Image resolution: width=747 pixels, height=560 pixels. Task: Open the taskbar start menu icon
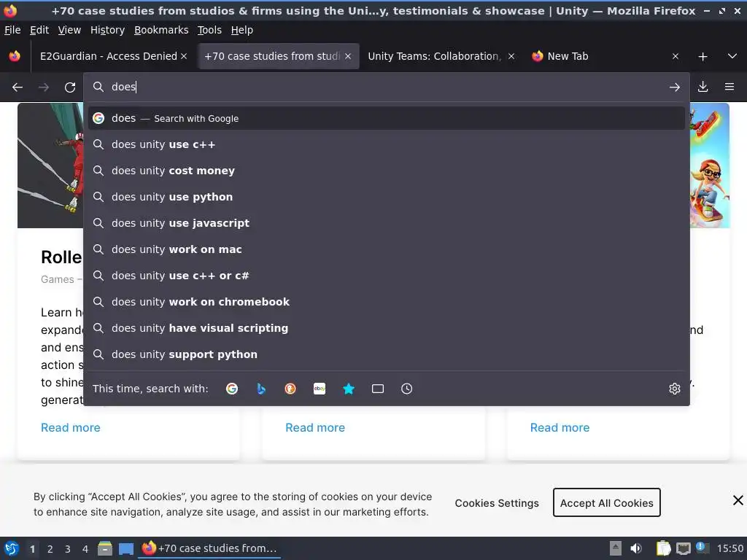12,548
